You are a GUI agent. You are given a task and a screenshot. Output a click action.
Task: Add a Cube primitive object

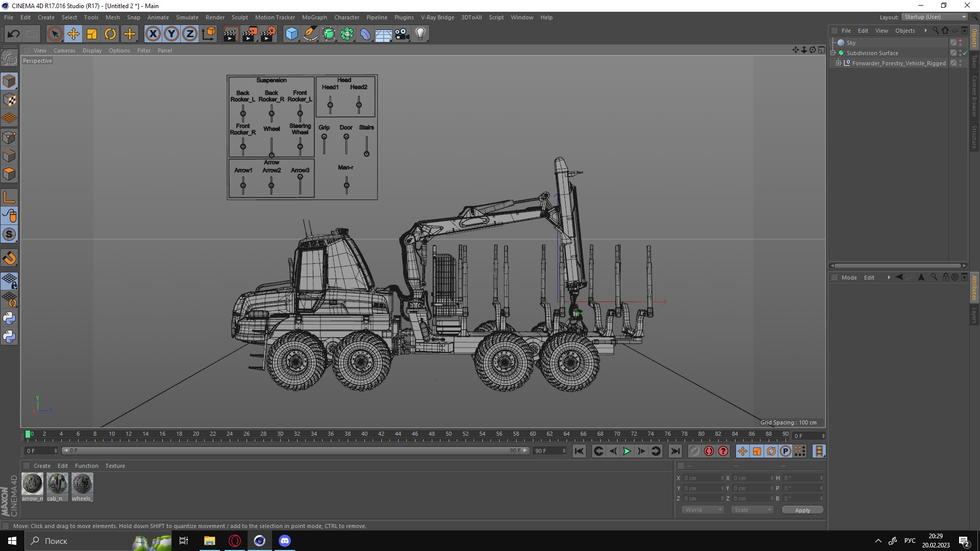(291, 34)
